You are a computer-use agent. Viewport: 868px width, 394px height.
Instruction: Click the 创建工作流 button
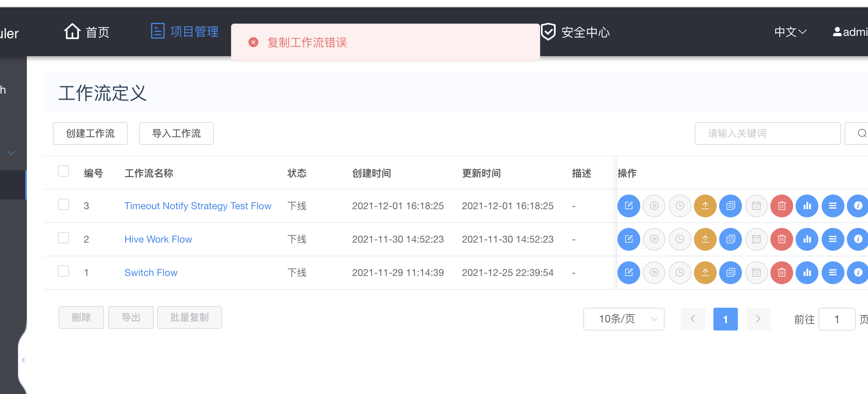pos(90,134)
